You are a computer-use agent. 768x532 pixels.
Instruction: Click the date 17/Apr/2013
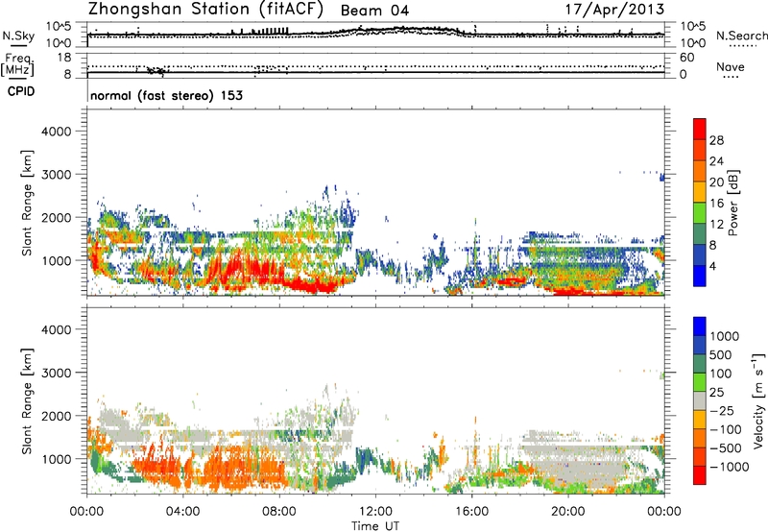coord(614,10)
